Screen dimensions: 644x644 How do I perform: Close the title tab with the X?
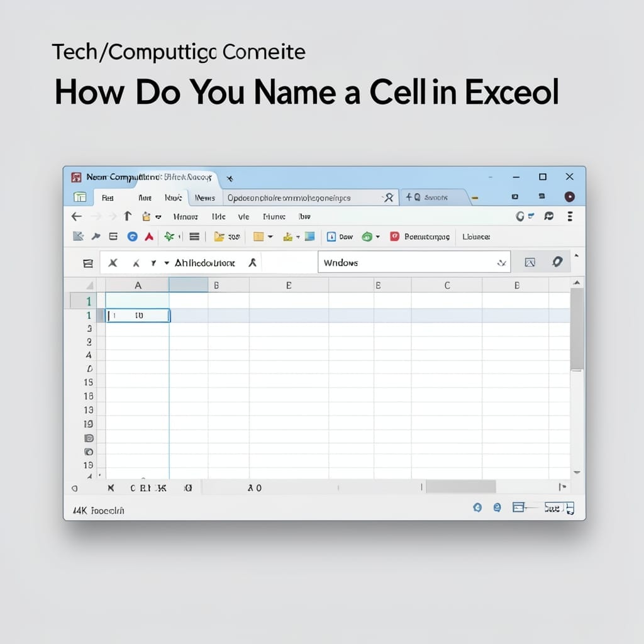click(x=230, y=178)
